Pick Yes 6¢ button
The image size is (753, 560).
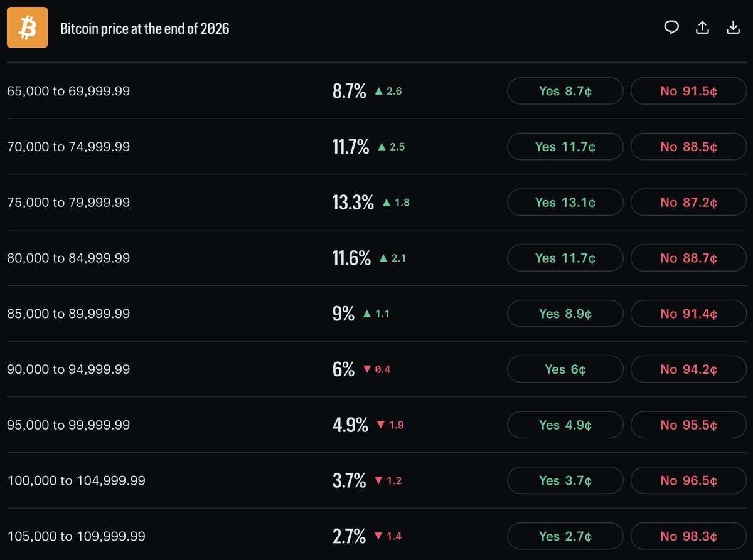(565, 369)
